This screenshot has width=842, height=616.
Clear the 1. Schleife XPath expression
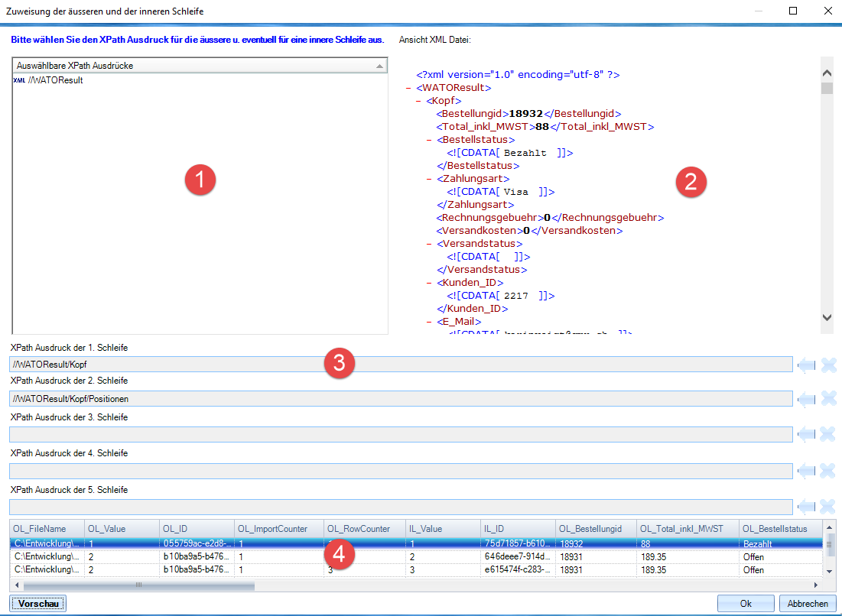click(827, 365)
